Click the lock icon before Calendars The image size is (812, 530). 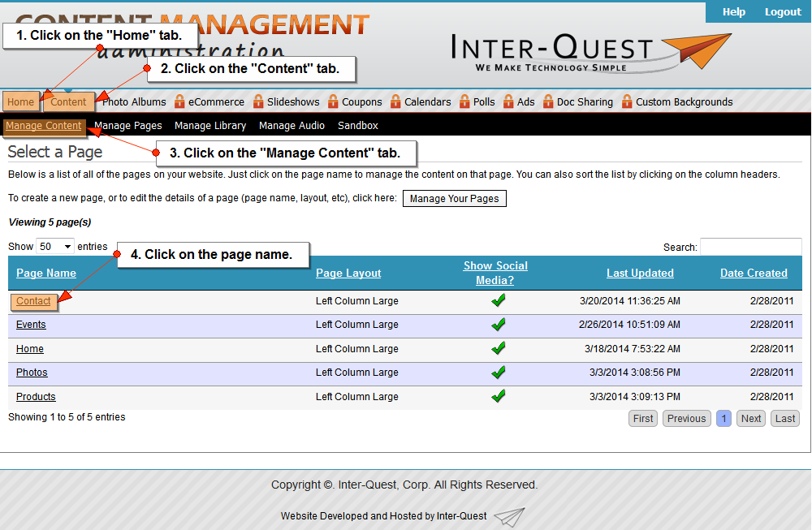395,101
